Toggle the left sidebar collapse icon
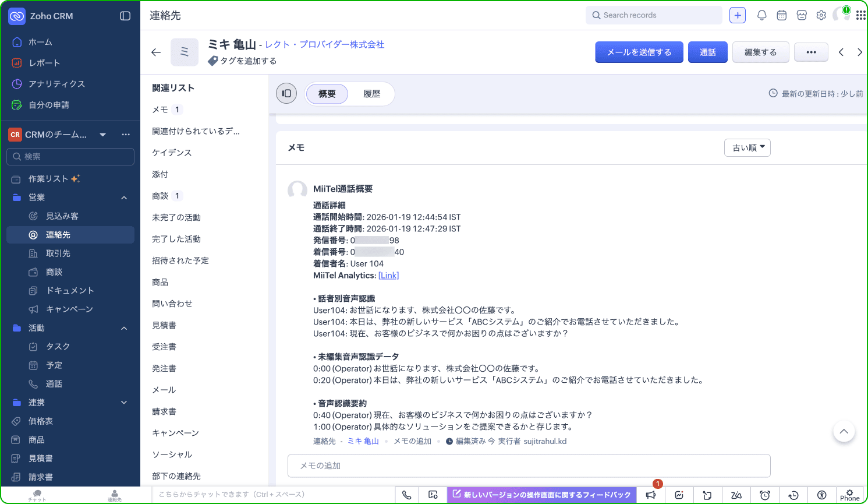Viewport: 868px width, 504px height. (x=125, y=16)
